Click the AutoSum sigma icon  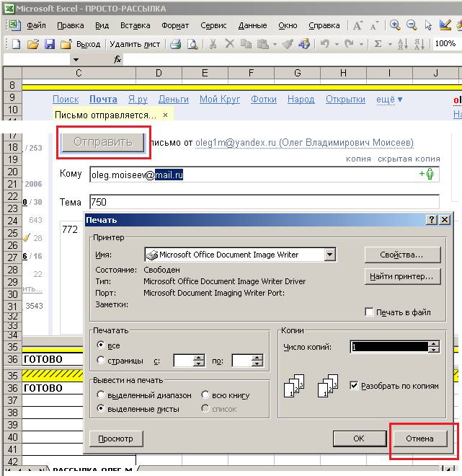point(378,44)
